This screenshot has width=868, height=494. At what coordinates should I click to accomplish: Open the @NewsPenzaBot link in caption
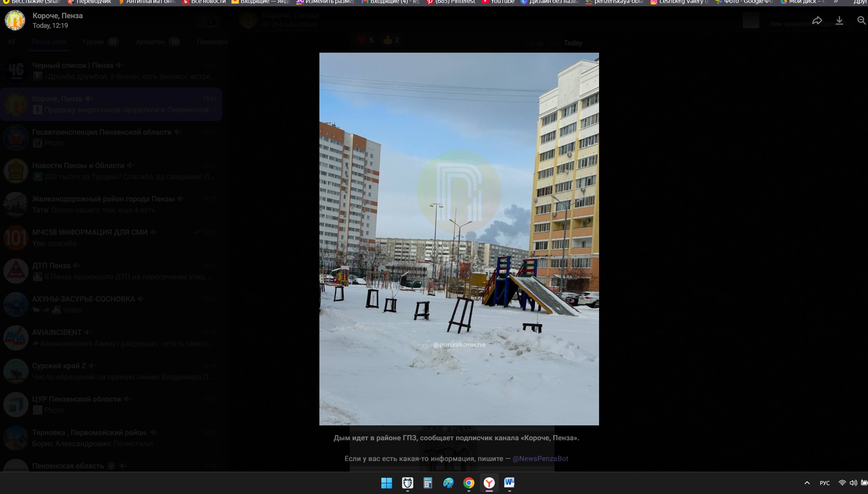click(540, 459)
